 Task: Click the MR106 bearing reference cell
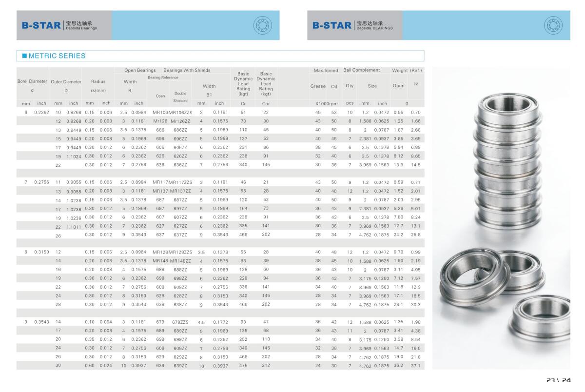pos(160,112)
